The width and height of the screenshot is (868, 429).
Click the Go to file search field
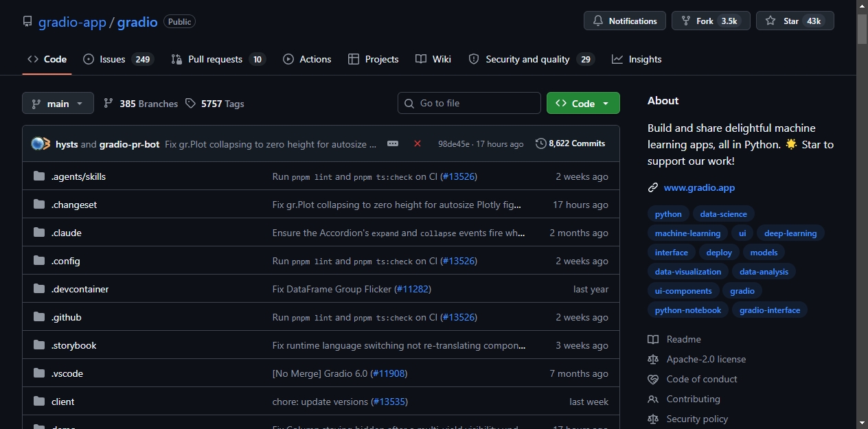(469, 103)
